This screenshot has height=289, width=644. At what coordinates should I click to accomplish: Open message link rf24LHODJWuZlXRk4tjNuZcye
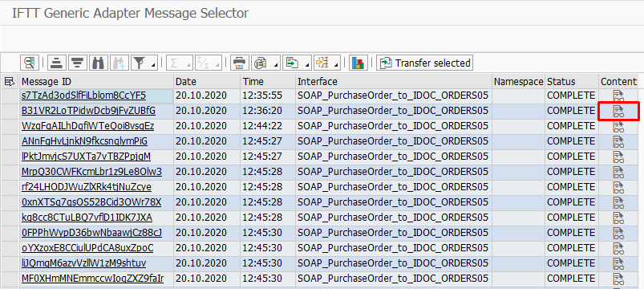click(x=87, y=187)
